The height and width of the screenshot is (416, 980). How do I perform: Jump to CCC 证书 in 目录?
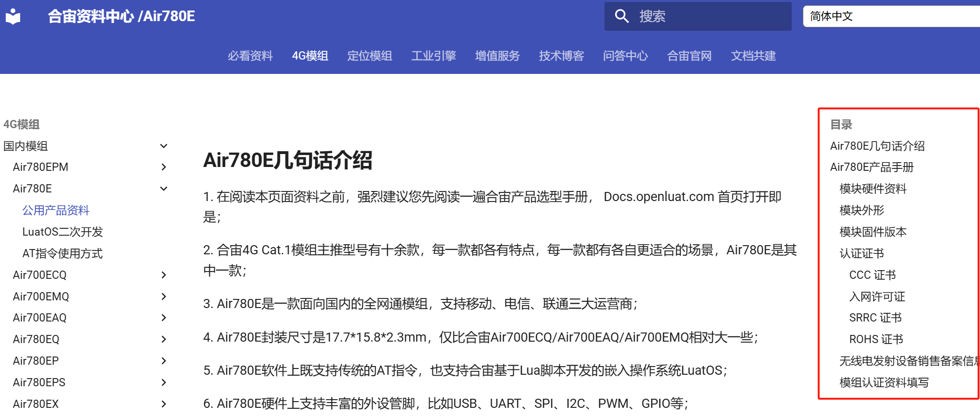[872, 275]
